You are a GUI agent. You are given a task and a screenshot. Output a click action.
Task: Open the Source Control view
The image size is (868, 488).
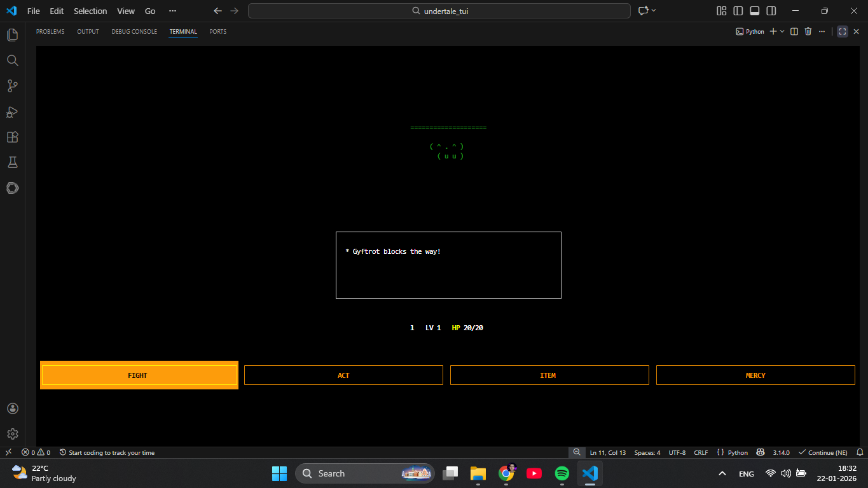coord(12,86)
